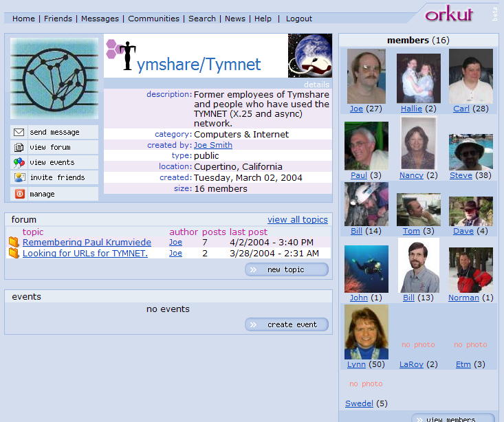Open the Communities navigation link

click(153, 19)
